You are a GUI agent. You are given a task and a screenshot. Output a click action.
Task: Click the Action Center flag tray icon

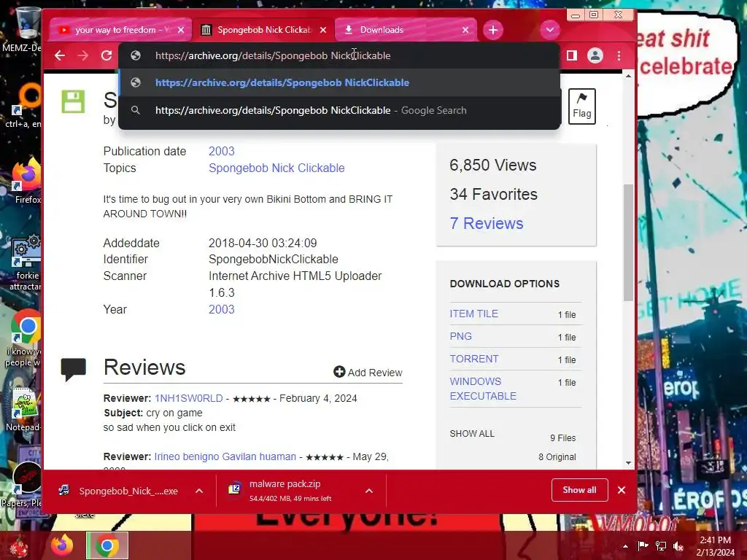pos(643,546)
